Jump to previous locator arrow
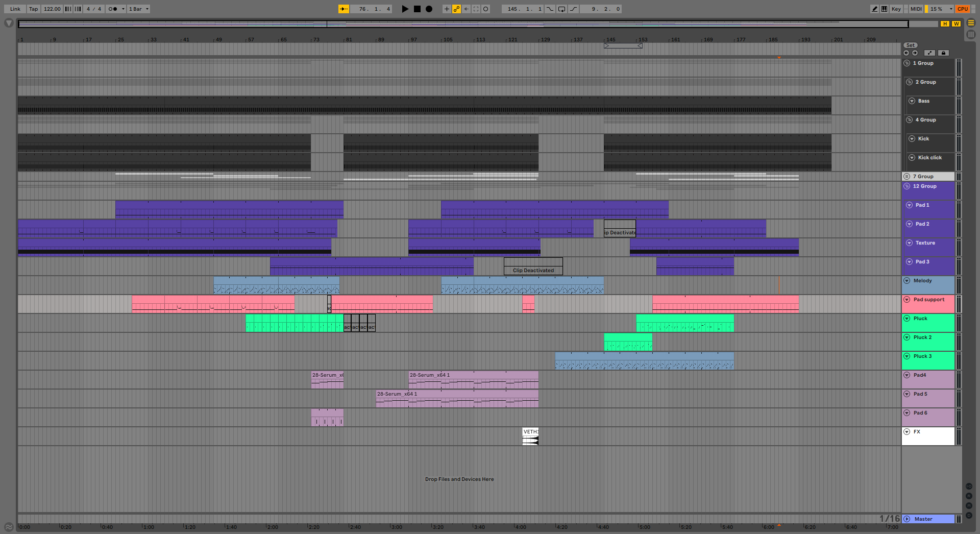This screenshot has width=980, height=534. point(906,53)
